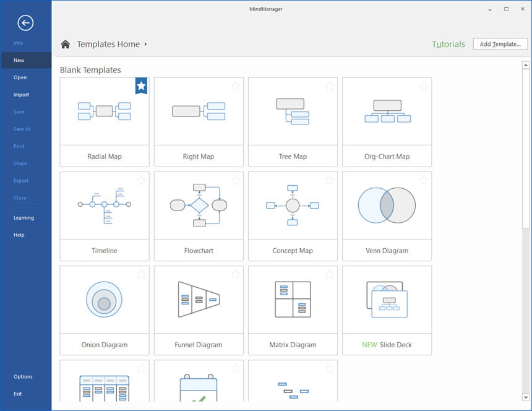This screenshot has height=411, width=532.
Task: Click Exit in the sidebar
Action: click(x=18, y=394)
